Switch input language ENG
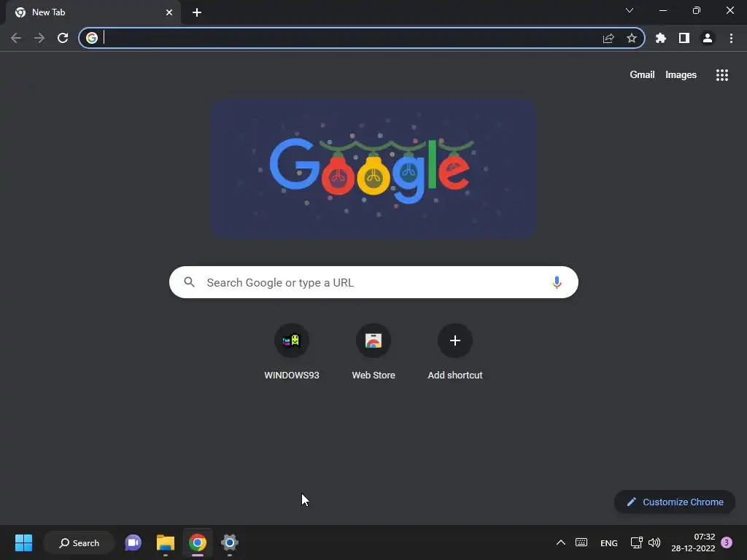 (x=609, y=542)
